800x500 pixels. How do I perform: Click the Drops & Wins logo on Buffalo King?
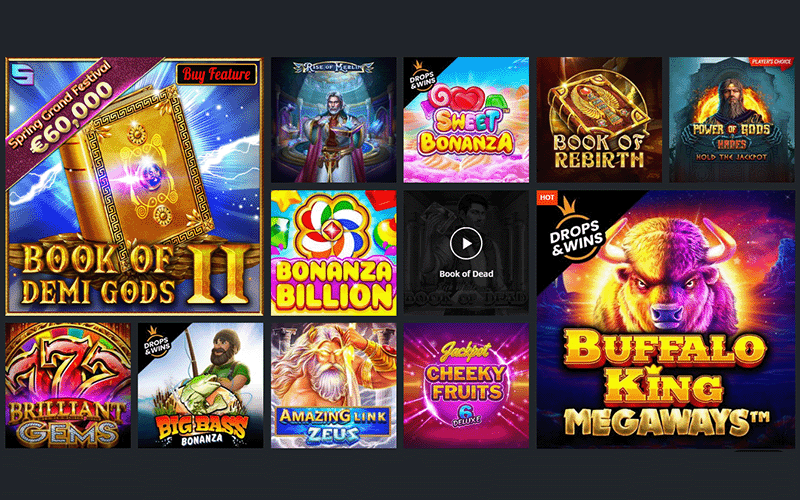[x=576, y=229]
